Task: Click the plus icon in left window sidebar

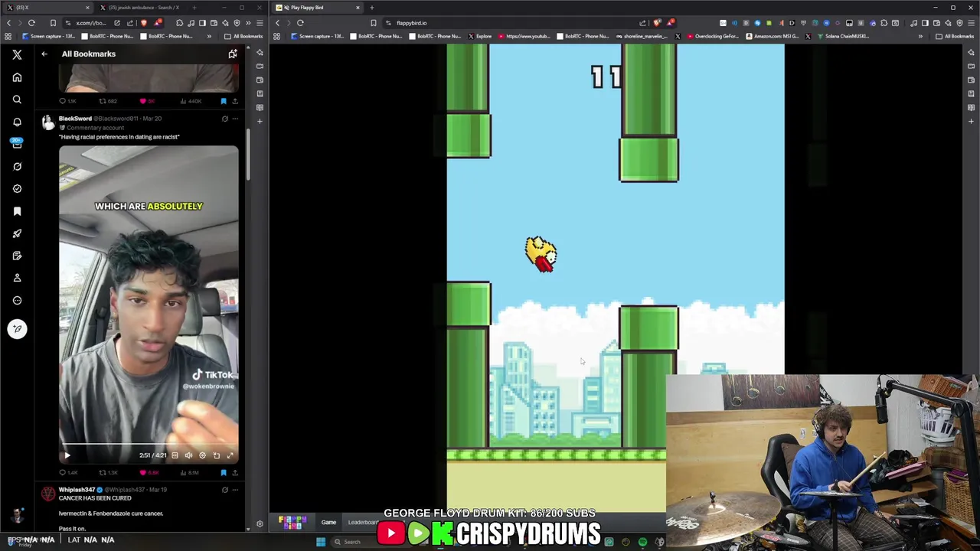Action: [x=260, y=121]
